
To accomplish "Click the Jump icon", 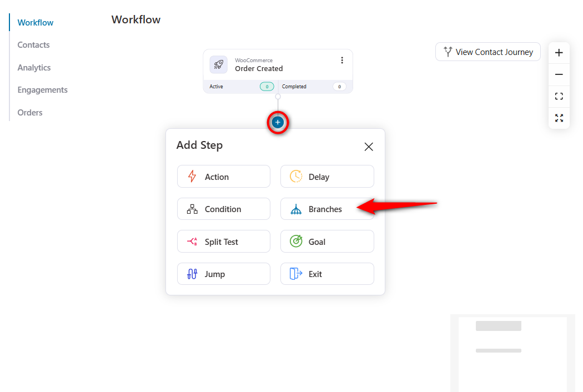I will coord(192,274).
